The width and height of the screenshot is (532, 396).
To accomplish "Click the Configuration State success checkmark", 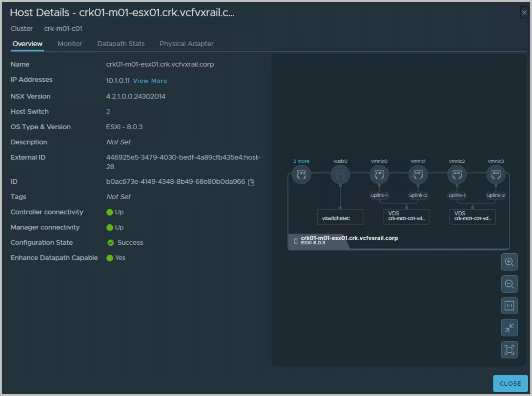I will coord(111,243).
